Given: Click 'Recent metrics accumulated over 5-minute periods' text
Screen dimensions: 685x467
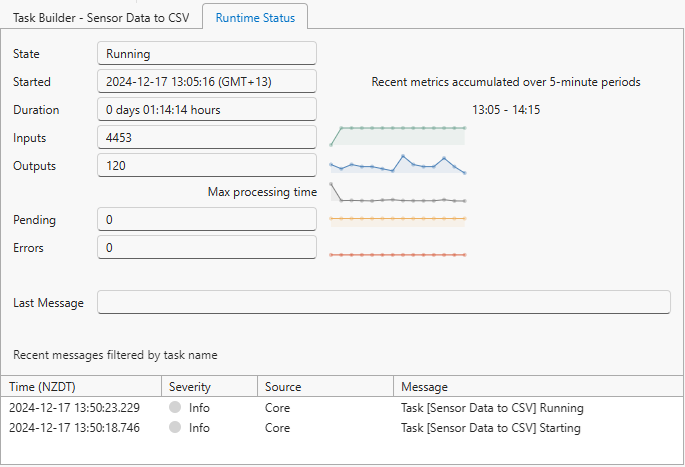Looking at the screenshot, I should pyautogui.click(x=506, y=82).
